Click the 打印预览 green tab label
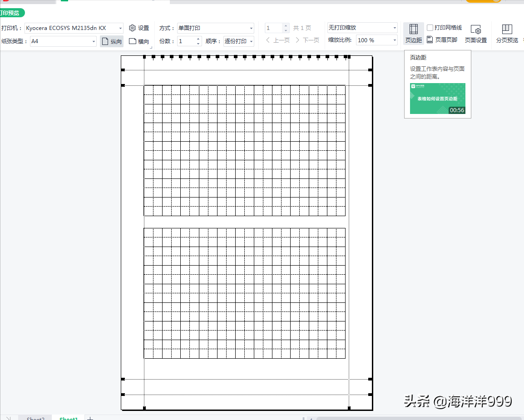The height and width of the screenshot is (420, 524). (x=11, y=13)
